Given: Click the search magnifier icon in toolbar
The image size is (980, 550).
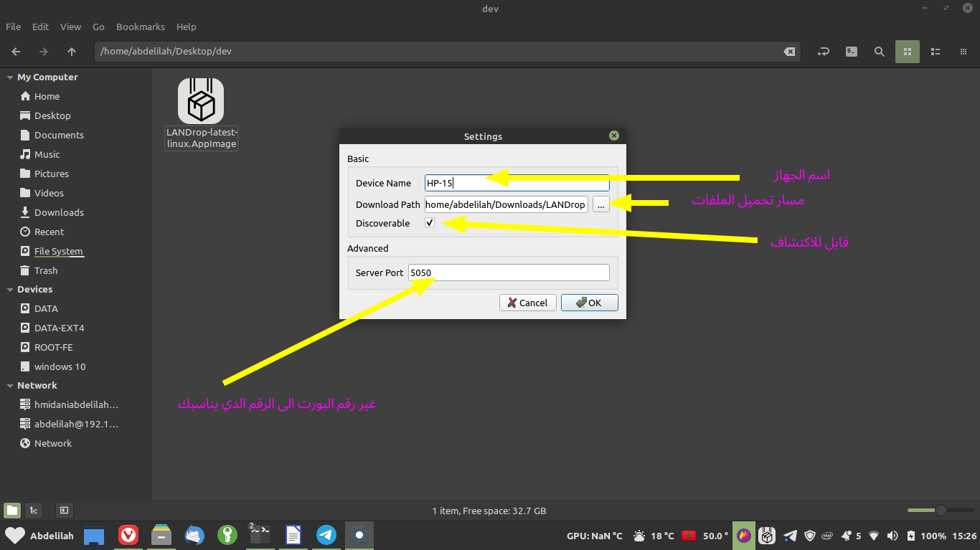Looking at the screenshot, I should coord(879,52).
